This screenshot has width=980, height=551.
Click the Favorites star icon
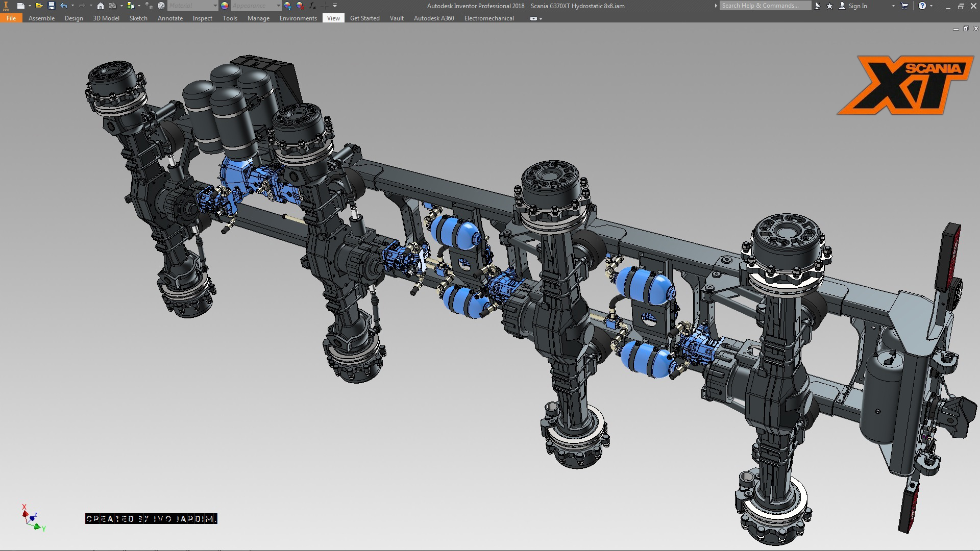point(829,6)
